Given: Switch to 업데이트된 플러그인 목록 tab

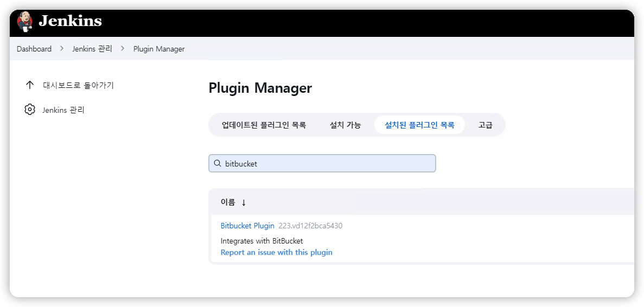Looking at the screenshot, I should (x=264, y=125).
